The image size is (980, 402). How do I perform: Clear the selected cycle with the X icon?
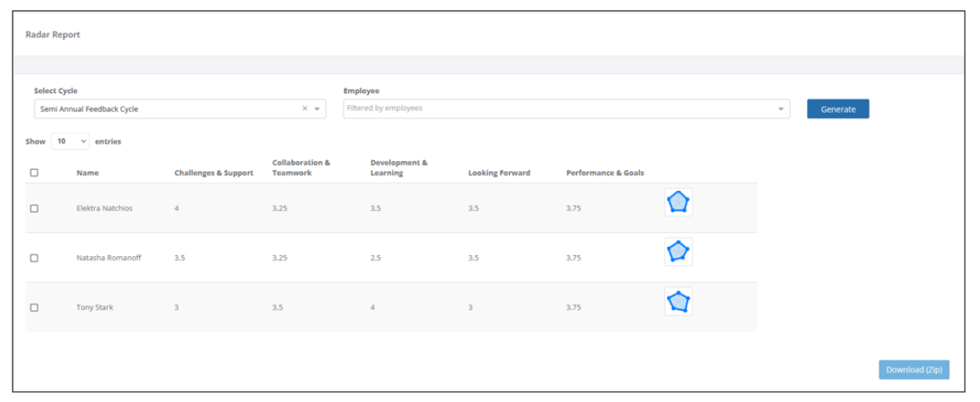(305, 109)
